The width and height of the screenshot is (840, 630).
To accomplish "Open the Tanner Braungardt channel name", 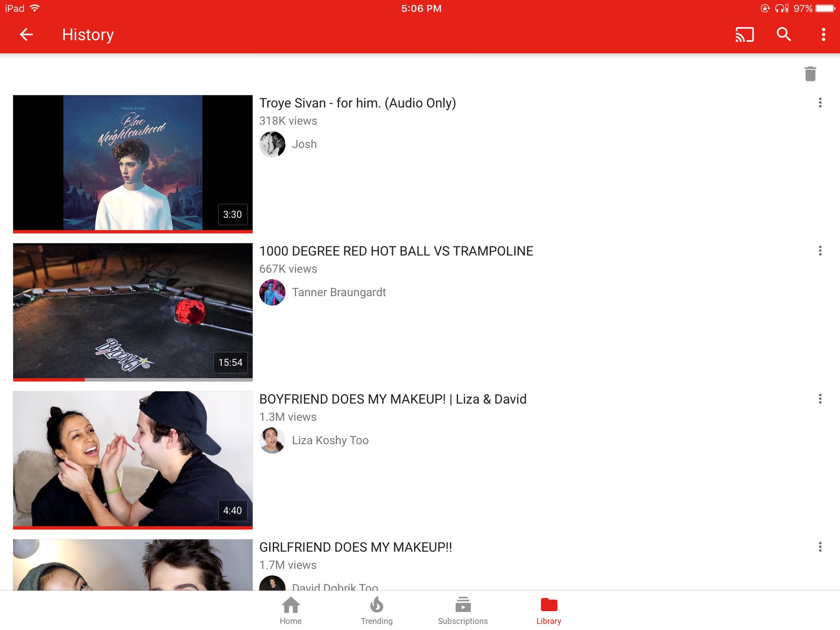I will click(x=339, y=292).
